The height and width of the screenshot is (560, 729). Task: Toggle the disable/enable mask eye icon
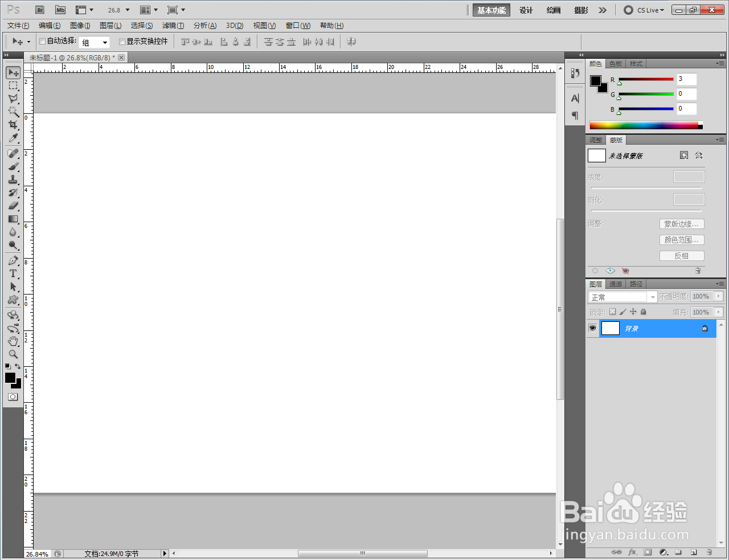(x=625, y=271)
